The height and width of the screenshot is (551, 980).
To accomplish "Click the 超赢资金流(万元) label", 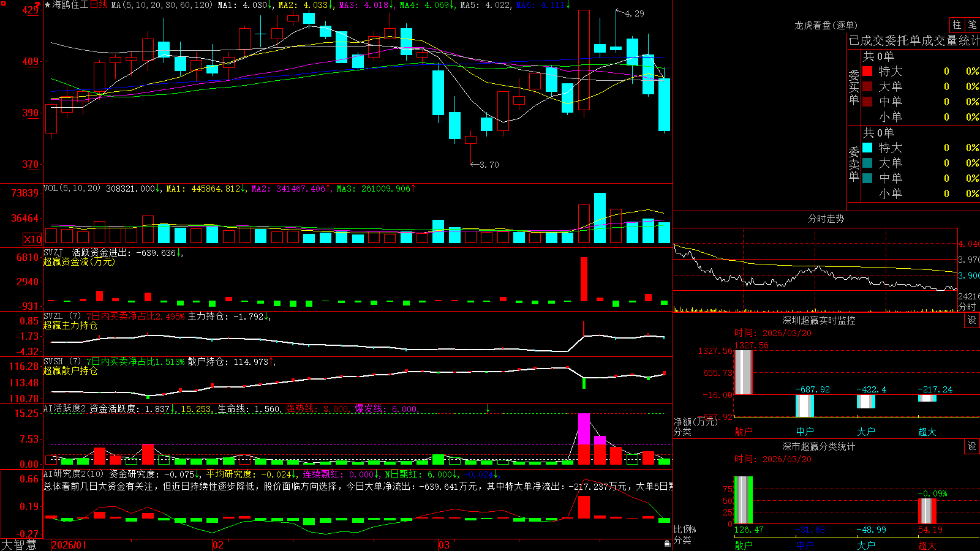I will 79,261.
